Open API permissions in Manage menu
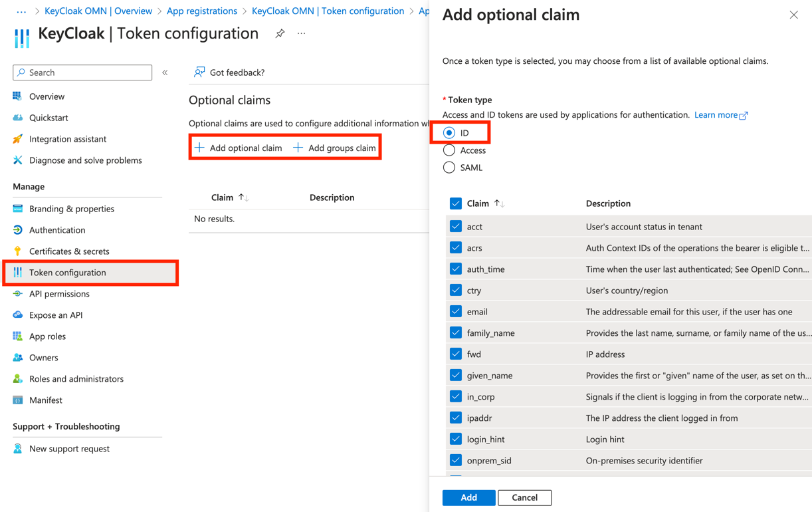812x512 pixels. pyautogui.click(x=59, y=294)
